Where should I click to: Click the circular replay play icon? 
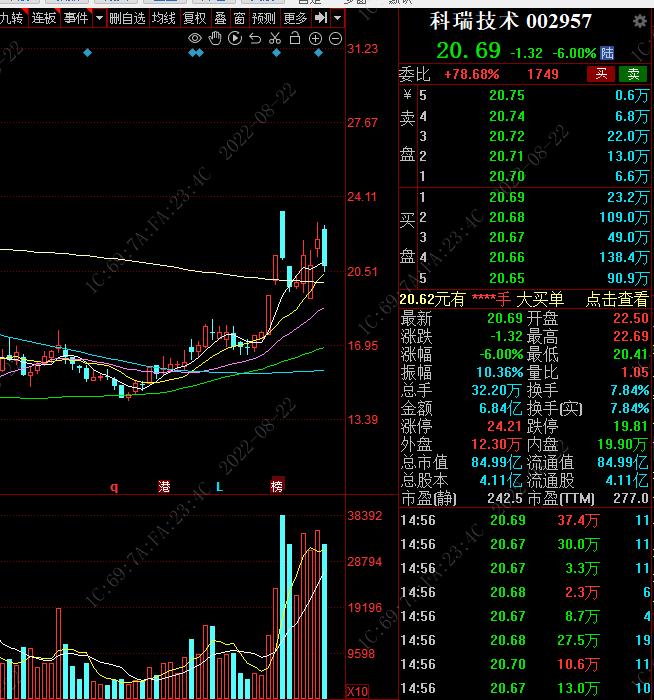coord(235,38)
